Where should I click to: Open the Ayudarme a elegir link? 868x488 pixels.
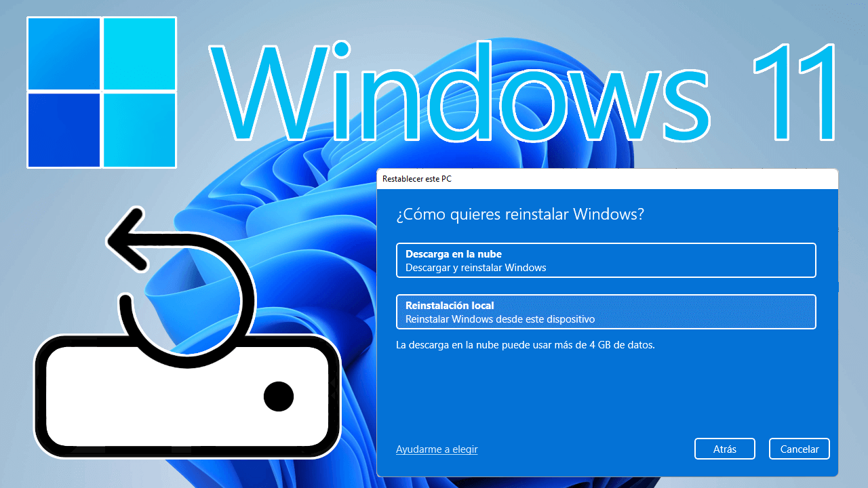click(x=437, y=449)
